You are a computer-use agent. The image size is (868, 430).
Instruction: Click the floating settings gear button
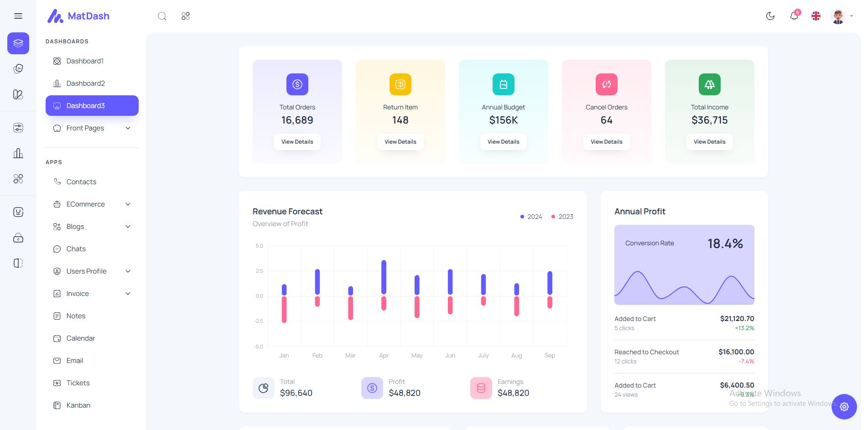pos(844,407)
